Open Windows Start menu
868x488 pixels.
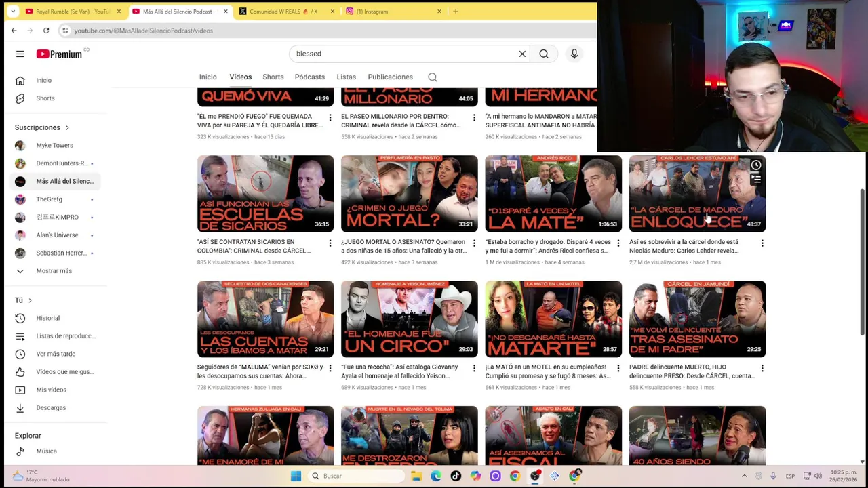click(296, 476)
